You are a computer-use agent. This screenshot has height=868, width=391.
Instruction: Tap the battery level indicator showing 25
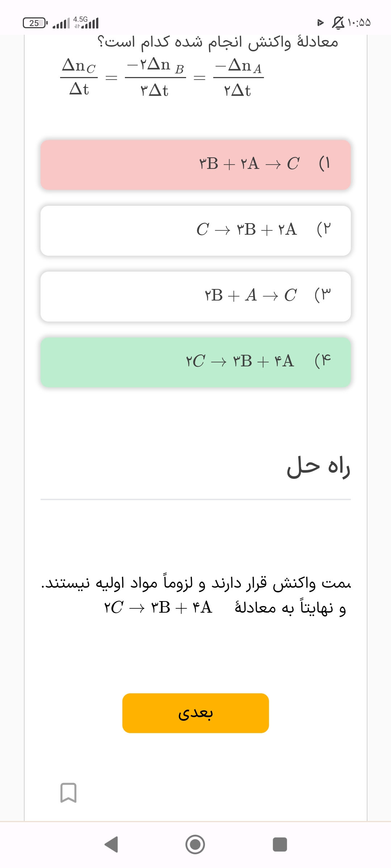click(35, 23)
